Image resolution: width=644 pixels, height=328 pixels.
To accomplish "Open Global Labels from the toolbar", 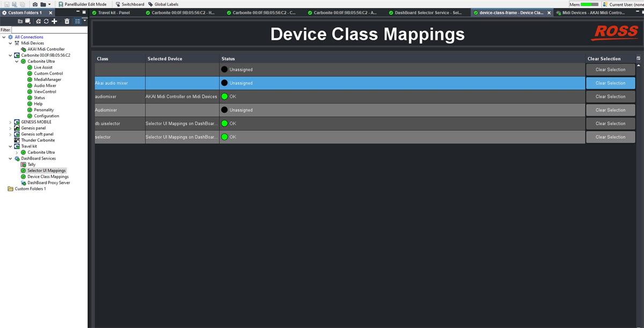I will click(x=163, y=4).
